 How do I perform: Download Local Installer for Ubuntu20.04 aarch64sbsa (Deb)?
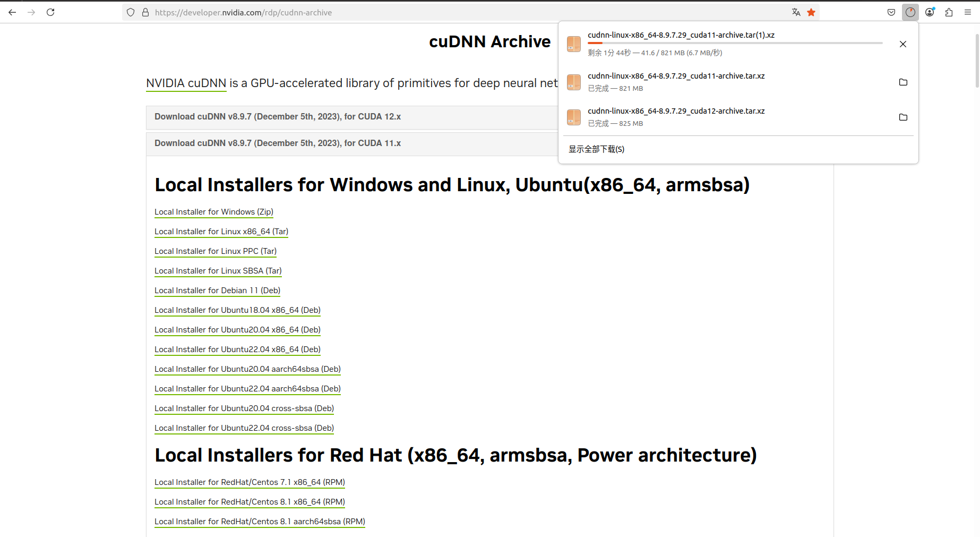tap(247, 369)
